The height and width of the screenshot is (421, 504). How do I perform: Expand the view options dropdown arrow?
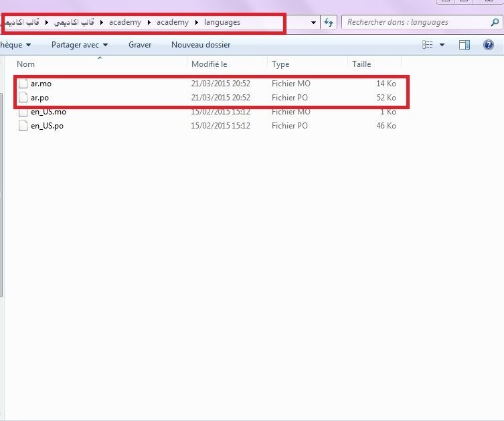[442, 45]
